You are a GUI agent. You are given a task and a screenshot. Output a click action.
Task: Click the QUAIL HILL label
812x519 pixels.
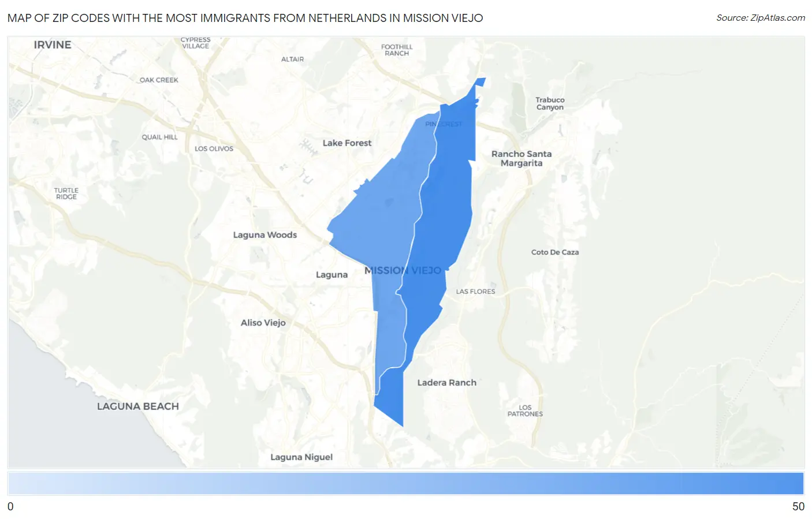[x=160, y=137]
